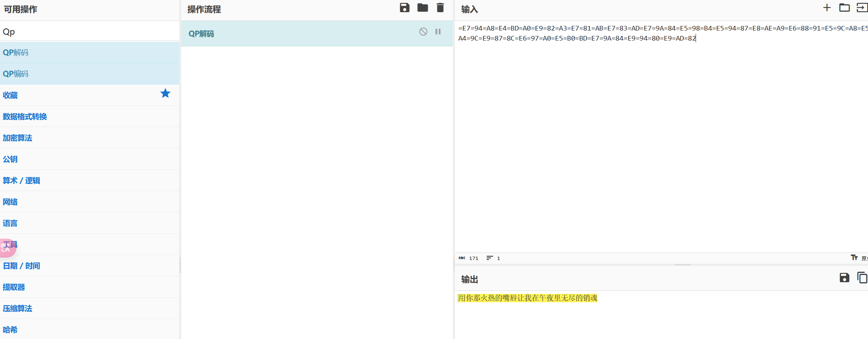Viewport: 868px width, 339px height.
Task: Save output to file
Action: (844, 278)
